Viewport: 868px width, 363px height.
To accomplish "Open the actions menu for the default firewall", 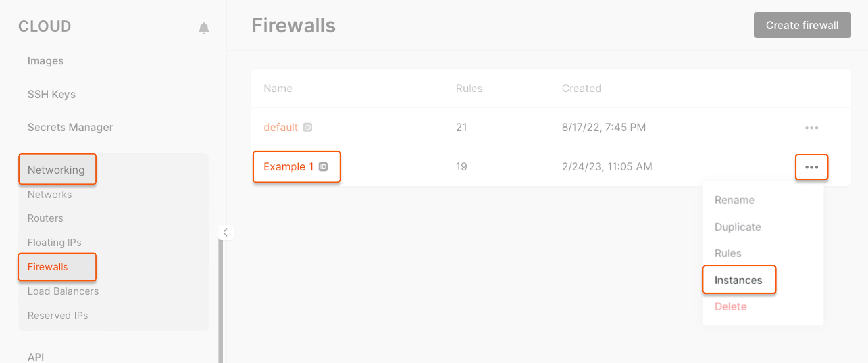I will 811,128.
